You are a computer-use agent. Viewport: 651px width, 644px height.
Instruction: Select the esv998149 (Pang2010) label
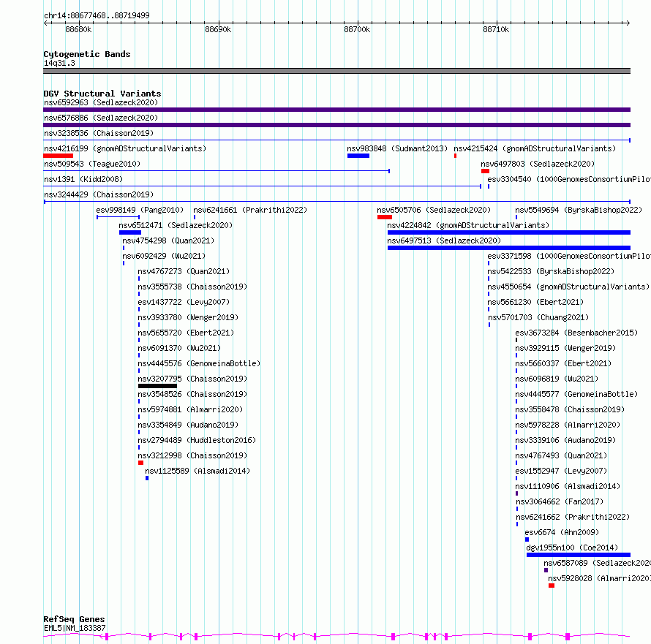[x=140, y=210]
